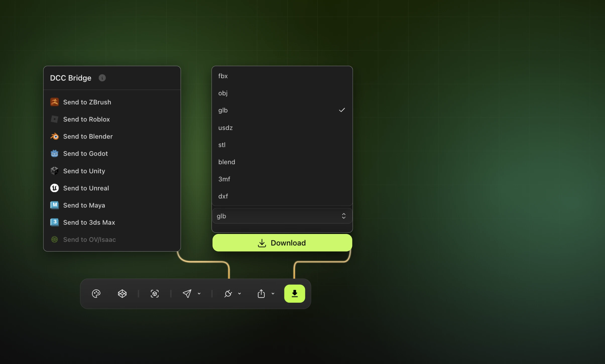
Task: Click the Roblox logo icon
Action: [x=54, y=119]
